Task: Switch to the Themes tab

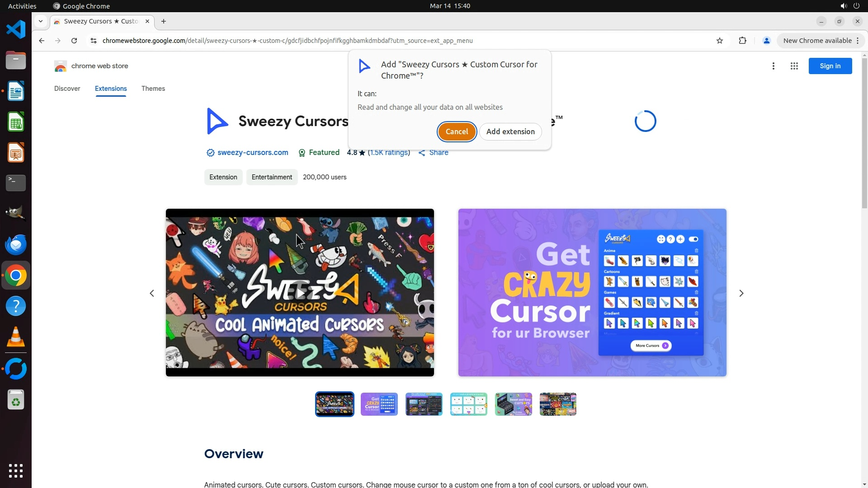Action: pos(153,89)
